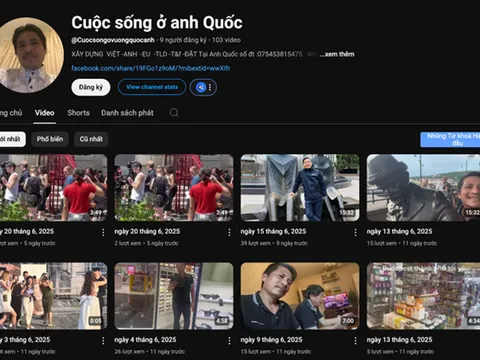Open options menu for the 15 tháng 6 video
The height and width of the screenshot is (360, 480).
click(x=355, y=232)
